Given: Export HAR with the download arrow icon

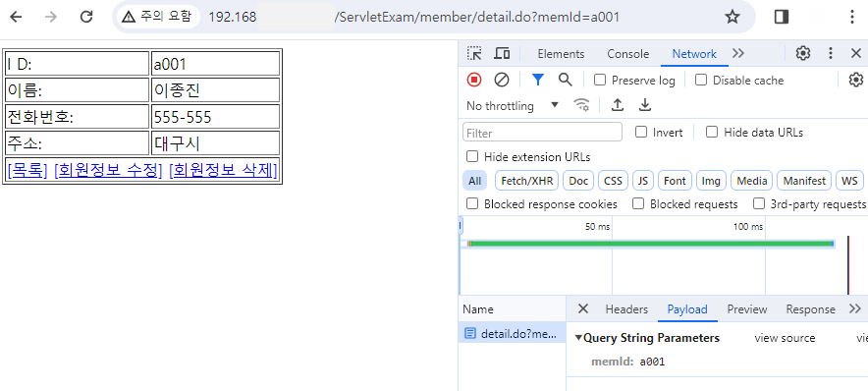Looking at the screenshot, I should (x=644, y=105).
